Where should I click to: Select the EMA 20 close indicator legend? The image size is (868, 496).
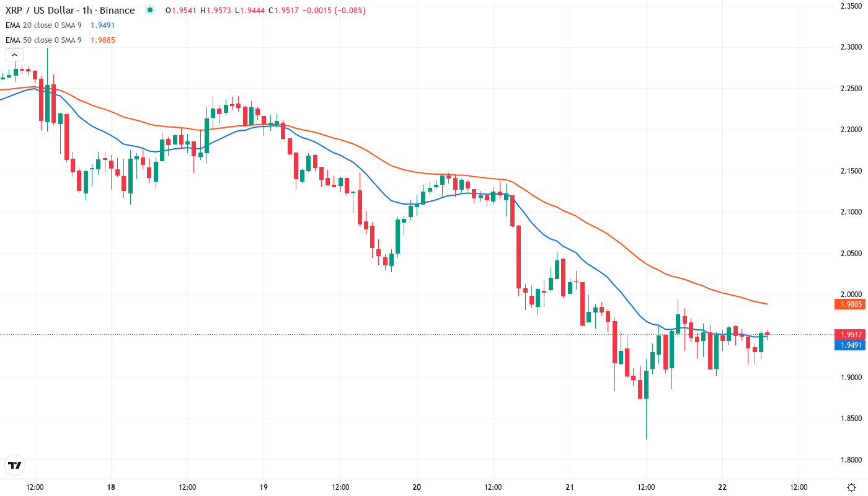pos(45,25)
